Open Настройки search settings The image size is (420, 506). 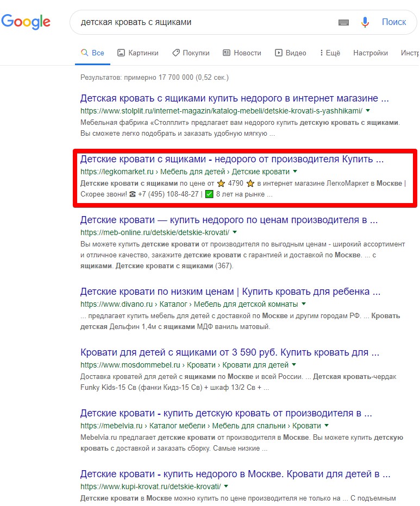tap(371, 53)
